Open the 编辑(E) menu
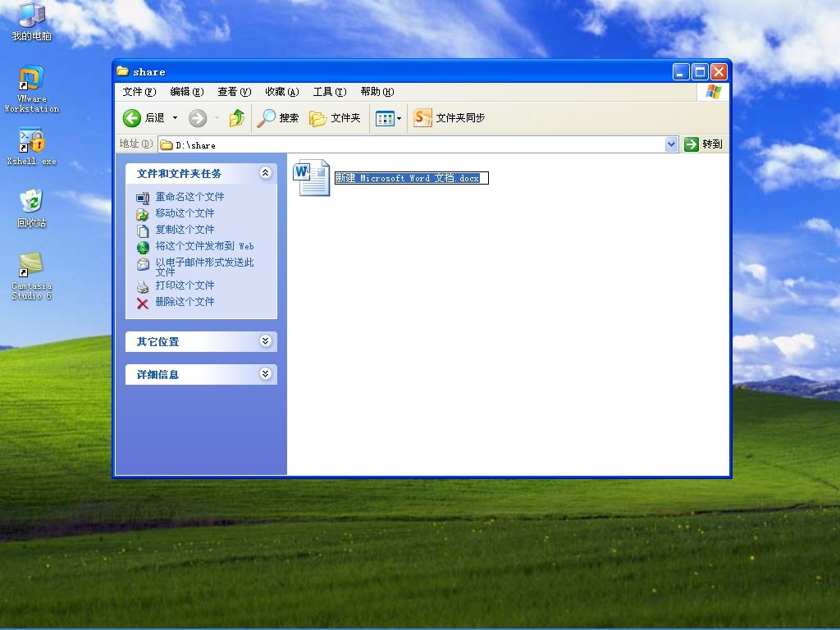 [x=186, y=92]
